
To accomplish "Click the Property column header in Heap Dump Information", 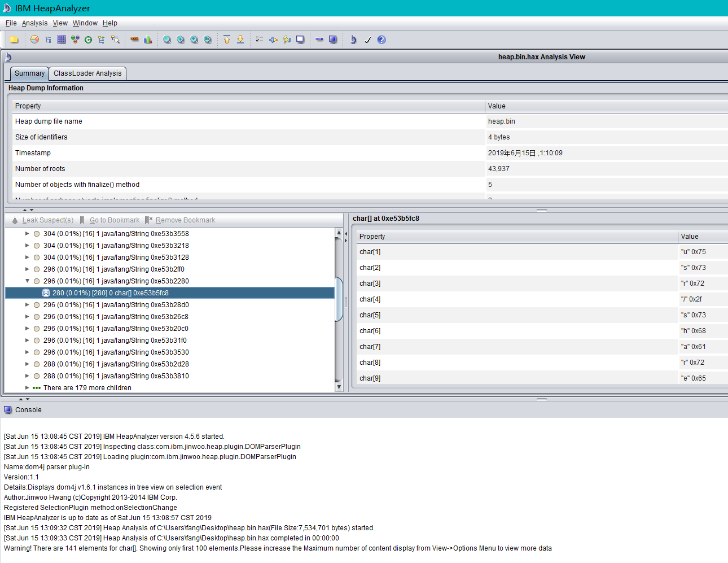I will click(x=248, y=106).
